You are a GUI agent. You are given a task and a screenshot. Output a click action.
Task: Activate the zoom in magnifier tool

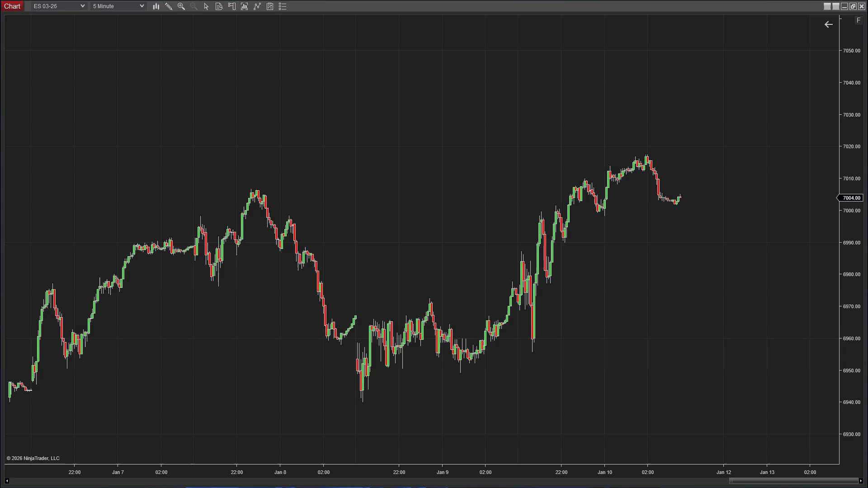coord(181,6)
